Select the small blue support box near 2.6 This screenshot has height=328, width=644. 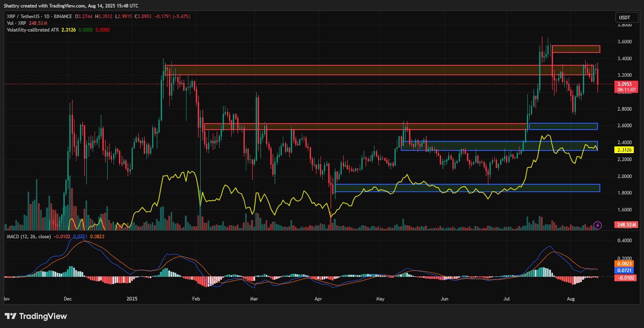(563, 126)
